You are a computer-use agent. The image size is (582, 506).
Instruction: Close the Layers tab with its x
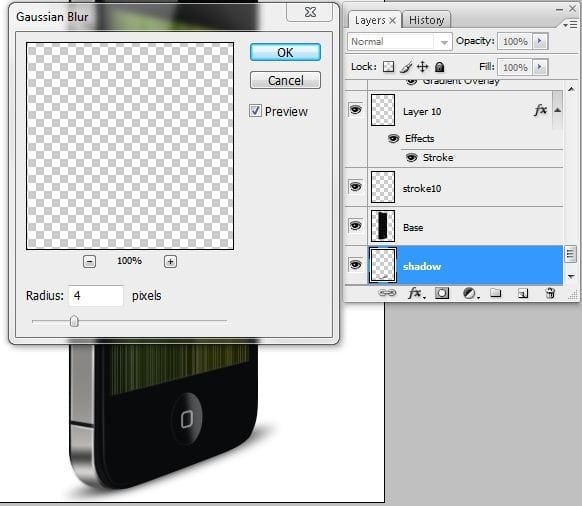coord(392,21)
